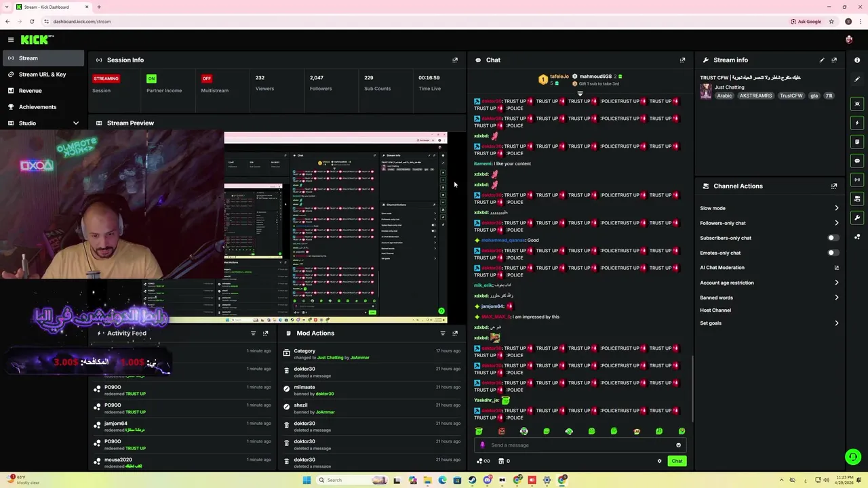
Task: Filter the Mod Actions list
Action: coord(443,333)
